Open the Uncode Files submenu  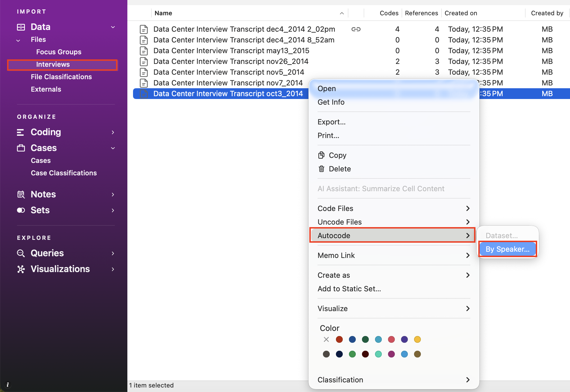click(394, 222)
